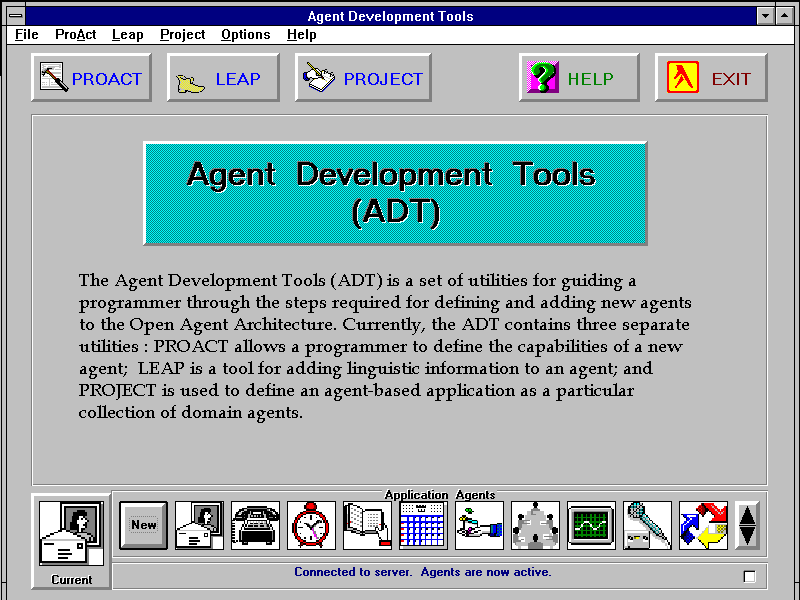Image resolution: width=800 pixels, height=600 pixels.
Task: Select the hand holding plant agent icon
Action: [x=480, y=525]
